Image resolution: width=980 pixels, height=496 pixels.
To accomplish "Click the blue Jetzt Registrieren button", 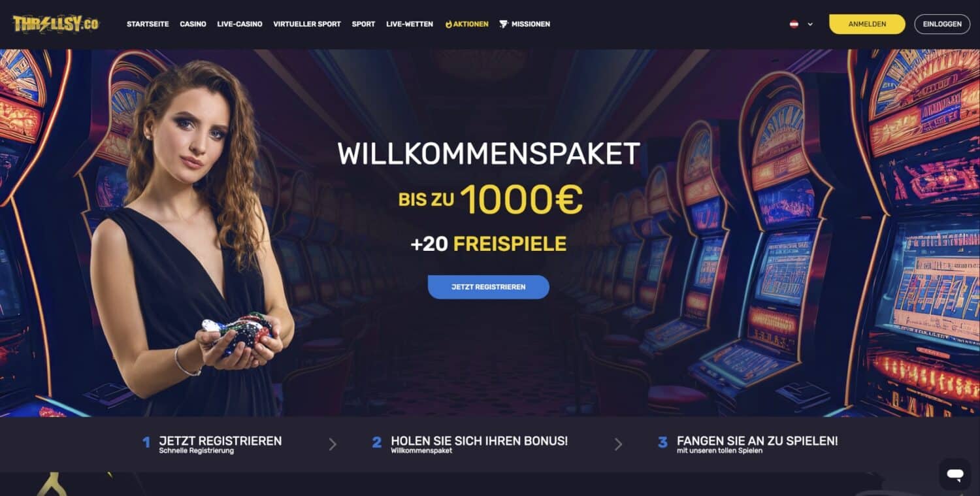I will [x=488, y=287].
